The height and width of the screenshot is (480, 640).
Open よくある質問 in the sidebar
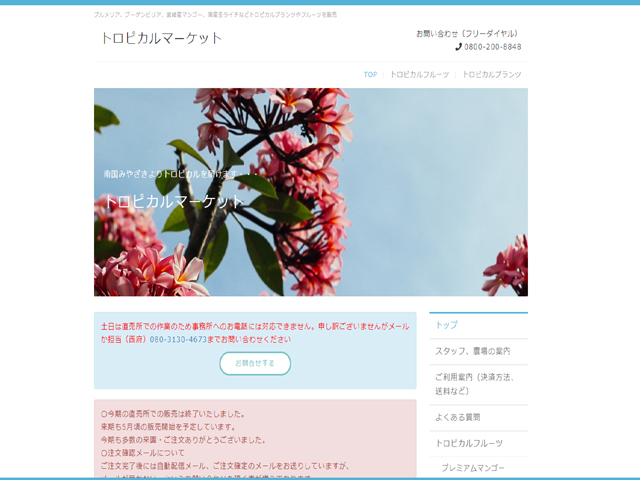(x=478, y=418)
